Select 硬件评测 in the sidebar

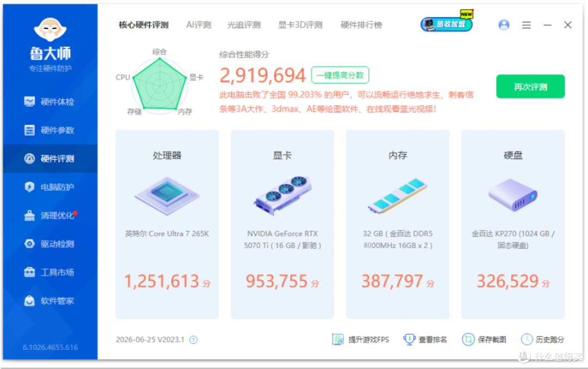tap(50, 159)
